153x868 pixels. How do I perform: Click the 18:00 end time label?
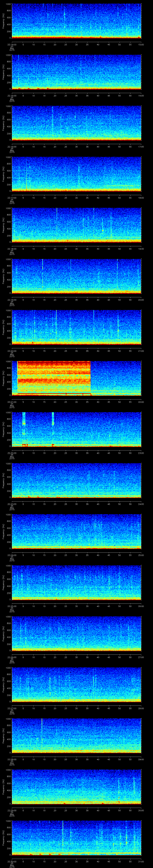[x=141, y=198]
